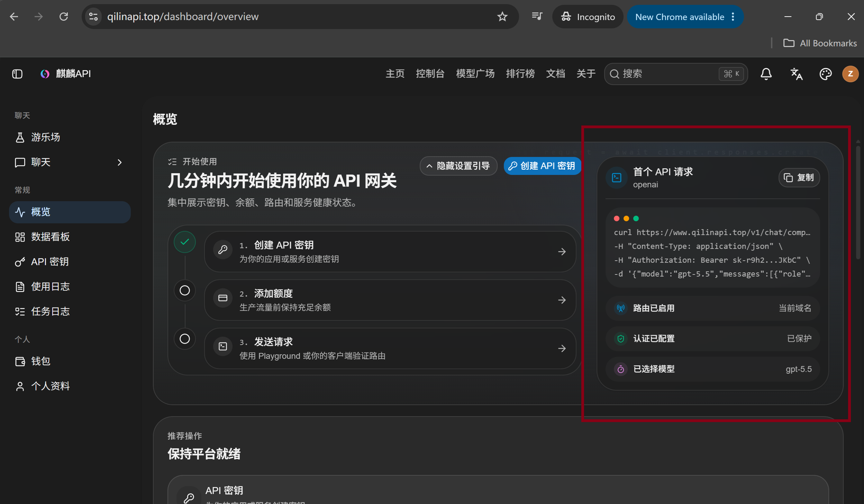Select the circle for step 3 发送请求
The height and width of the screenshot is (504, 864).
click(x=185, y=339)
